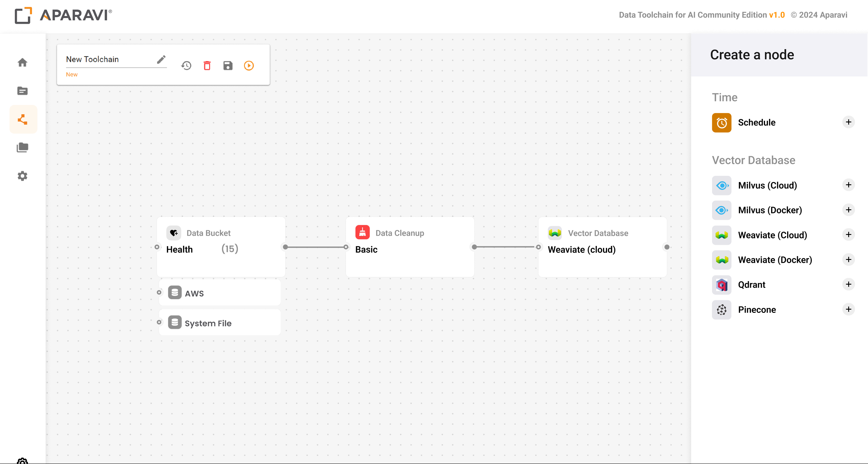Click the Weaviate (cloud) node input connector
This screenshot has height=464, width=868.
538,247
